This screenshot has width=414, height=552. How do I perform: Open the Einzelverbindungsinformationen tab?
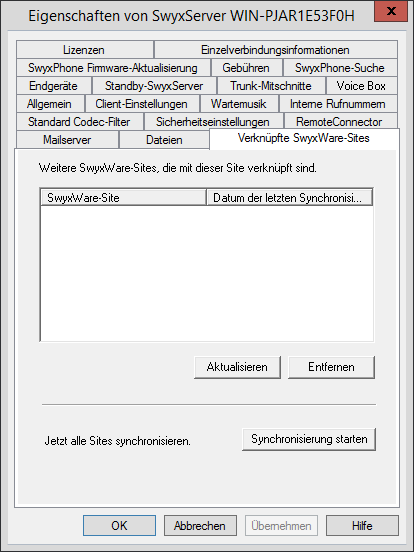276,50
